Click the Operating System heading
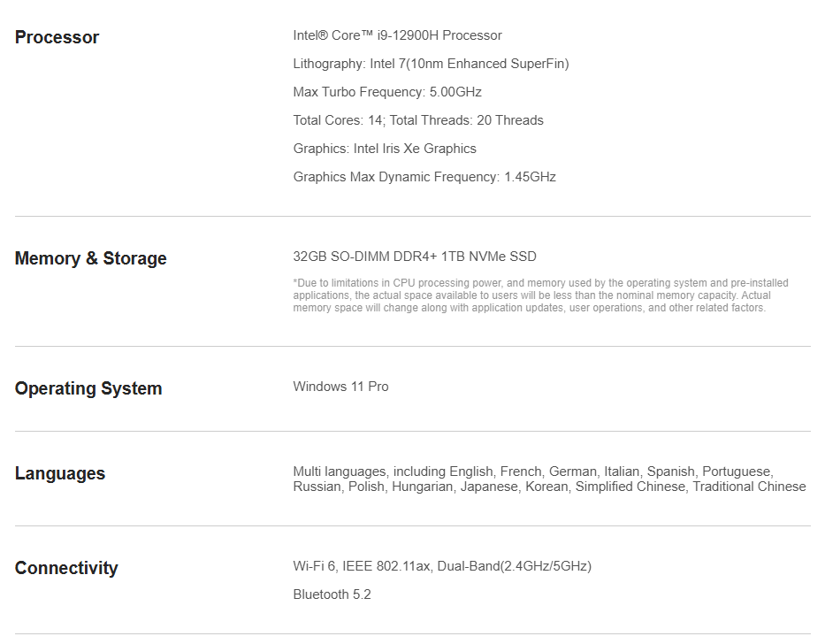Image resolution: width=825 pixels, height=644 pixels. pos(88,388)
